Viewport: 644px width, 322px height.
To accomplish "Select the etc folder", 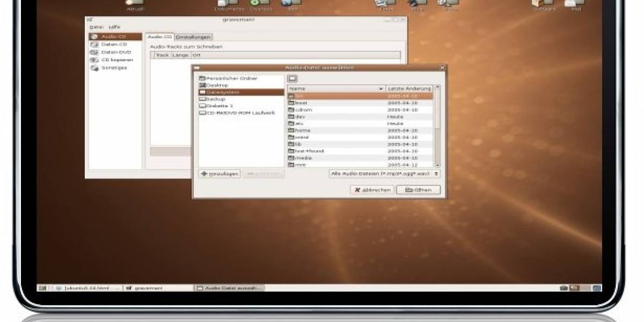I will tap(360, 123).
